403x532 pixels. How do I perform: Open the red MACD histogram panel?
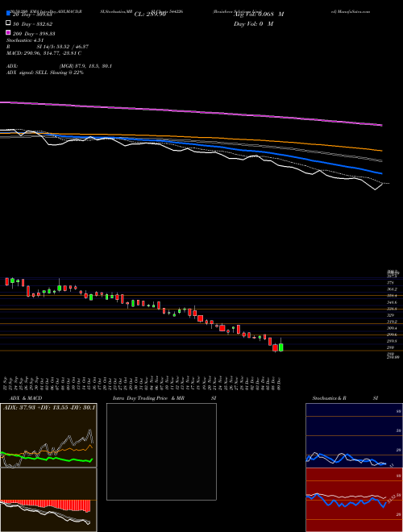pos(48,500)
